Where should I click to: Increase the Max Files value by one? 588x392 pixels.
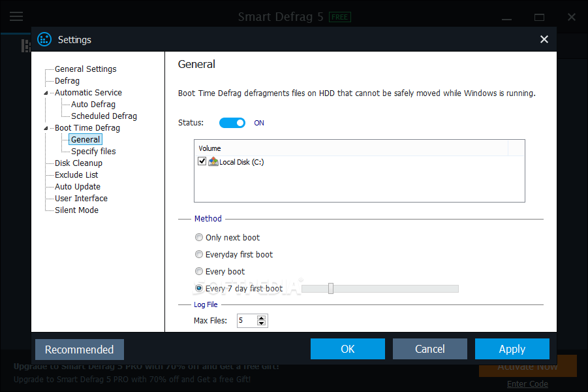click(262, 318)
